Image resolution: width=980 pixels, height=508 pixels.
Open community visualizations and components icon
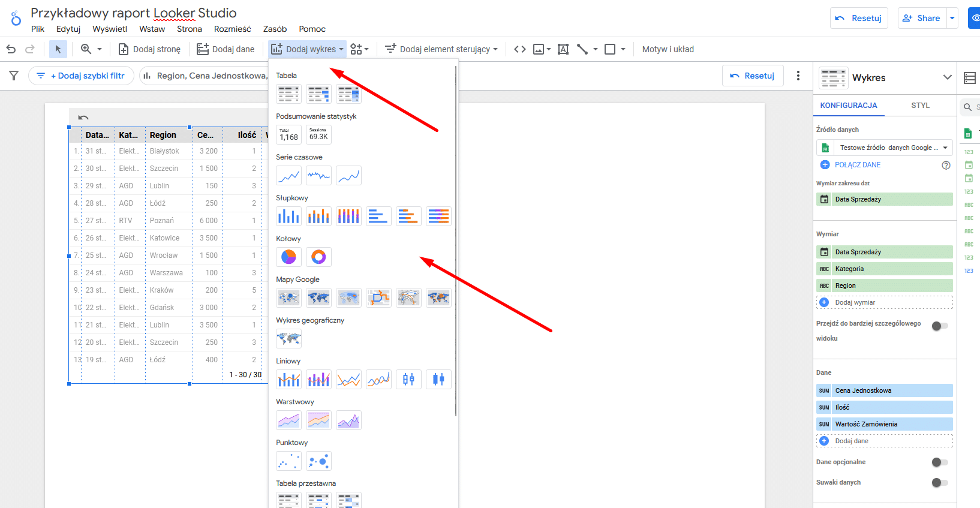click(356, 49)
